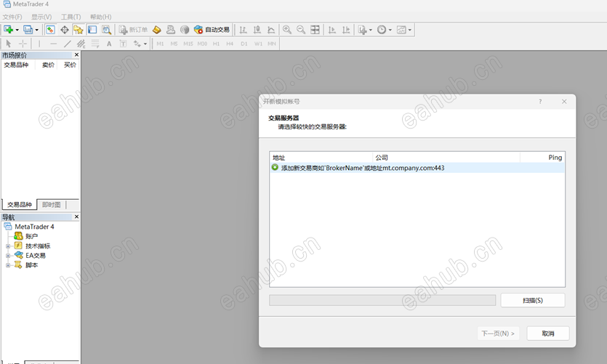Viewport: 607px width, 364px height.
Task: Open the New Chart dropdown arrow
Action: tap(17, 30)
